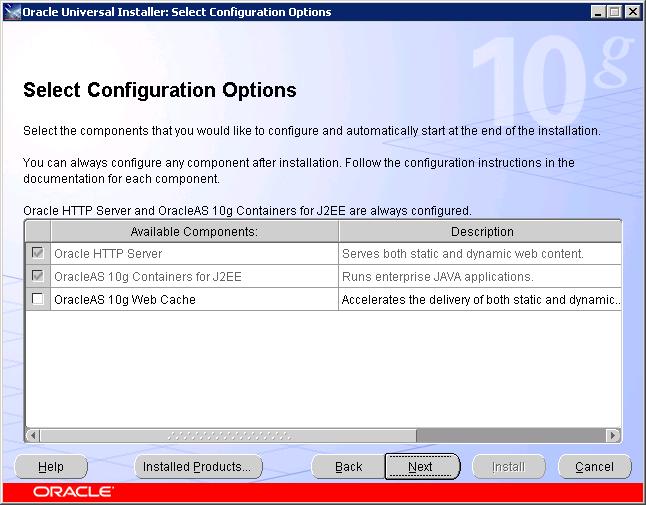Viewport: 646px width, 505px height.
Task: Click 'Accelerates the delivery of both static' cell
Action: point(480,299)
